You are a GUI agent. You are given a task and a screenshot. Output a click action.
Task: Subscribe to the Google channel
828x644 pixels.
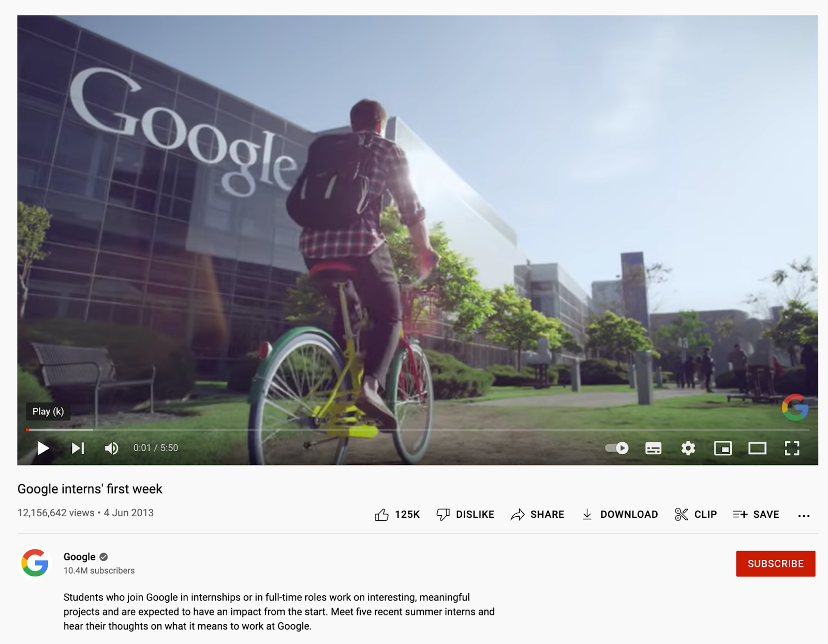(x=775, y=564)
